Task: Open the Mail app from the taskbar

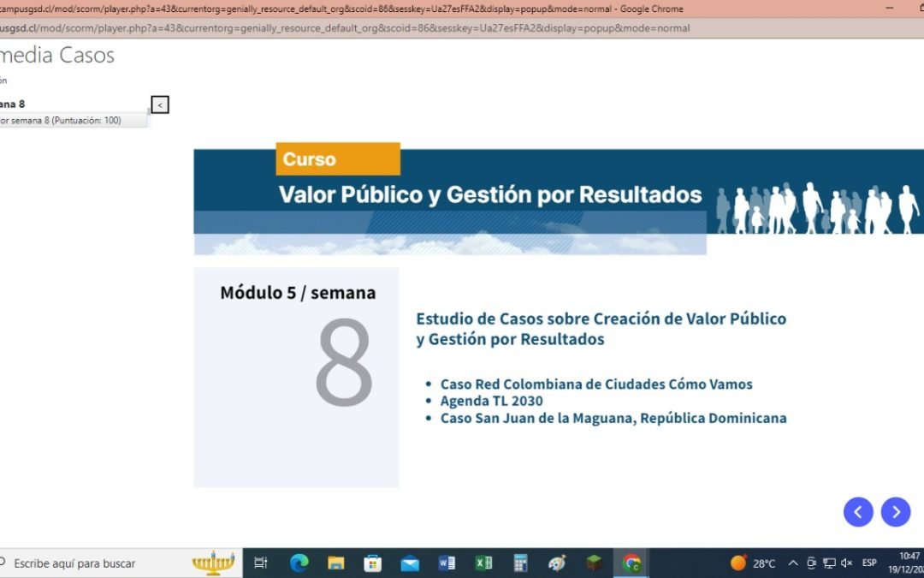Action: (410, 563)
